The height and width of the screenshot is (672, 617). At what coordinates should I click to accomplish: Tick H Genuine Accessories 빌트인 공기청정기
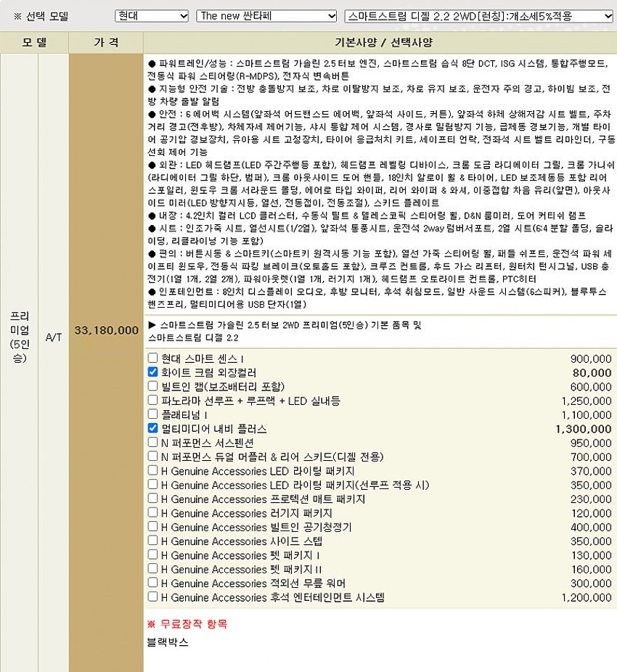152,527
